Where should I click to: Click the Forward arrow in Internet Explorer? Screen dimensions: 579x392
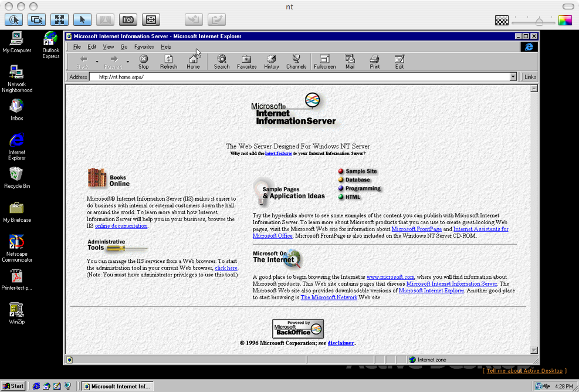113,62
